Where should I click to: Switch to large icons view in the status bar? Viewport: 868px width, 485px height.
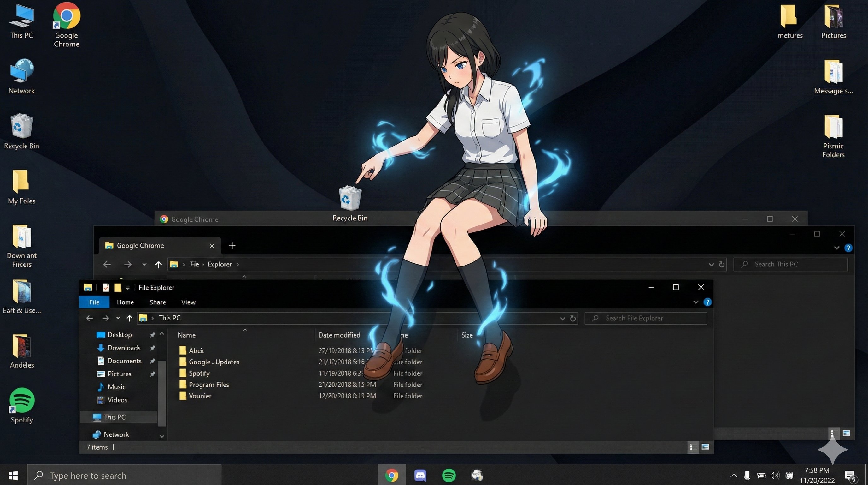click(705, 447)
